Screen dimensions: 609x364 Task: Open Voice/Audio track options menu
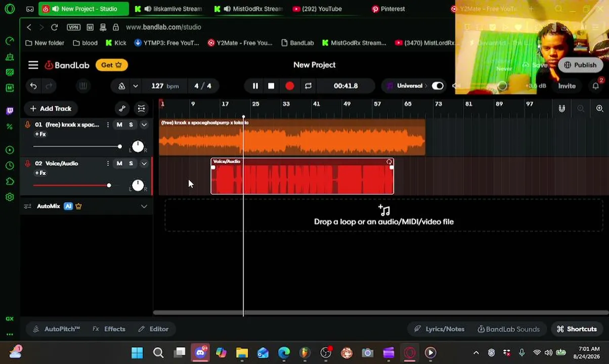click(x=108, y=163)
